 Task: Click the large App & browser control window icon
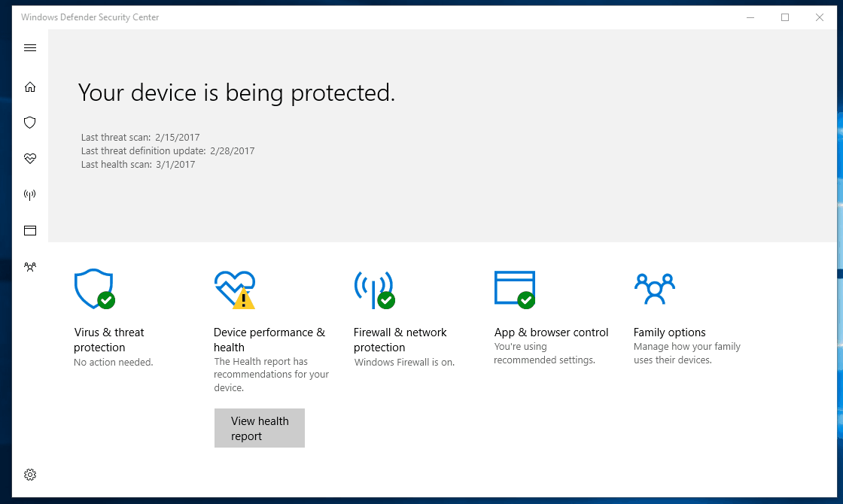pyautogui.click(x=515, y=290)
